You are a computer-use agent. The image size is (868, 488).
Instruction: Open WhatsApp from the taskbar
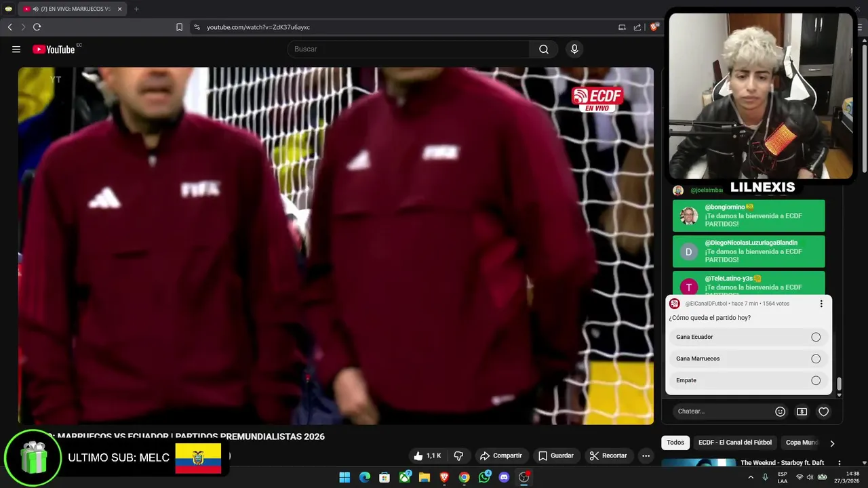pyautogui.click(x=484, y=477)
